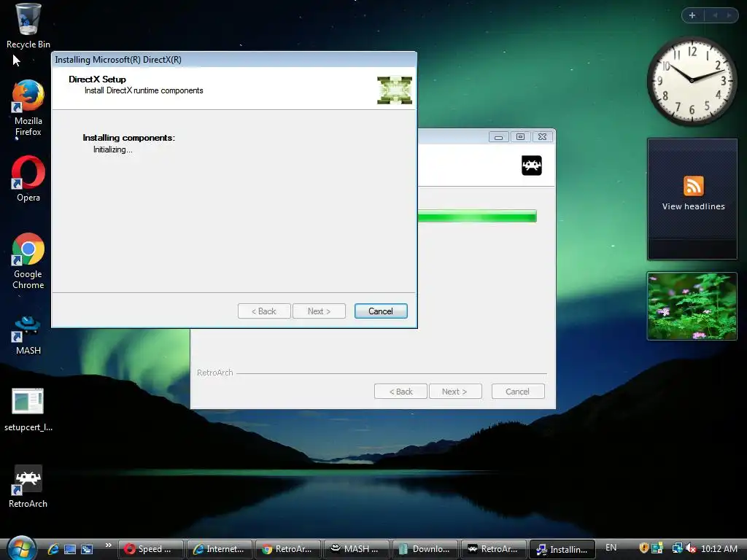Select the setupcert file icon on desktop
The width and height of the screenshot is (747, 560).
(28, 410)
